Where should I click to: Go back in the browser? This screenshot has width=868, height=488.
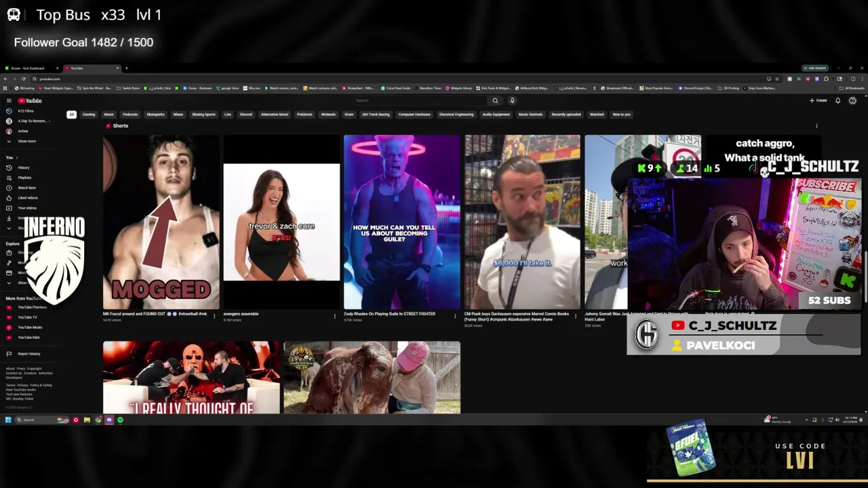[x=6, y=79]
